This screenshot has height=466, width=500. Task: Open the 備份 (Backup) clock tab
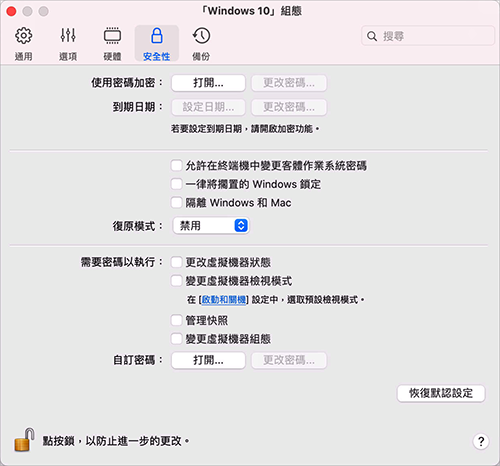pos(201,44)
